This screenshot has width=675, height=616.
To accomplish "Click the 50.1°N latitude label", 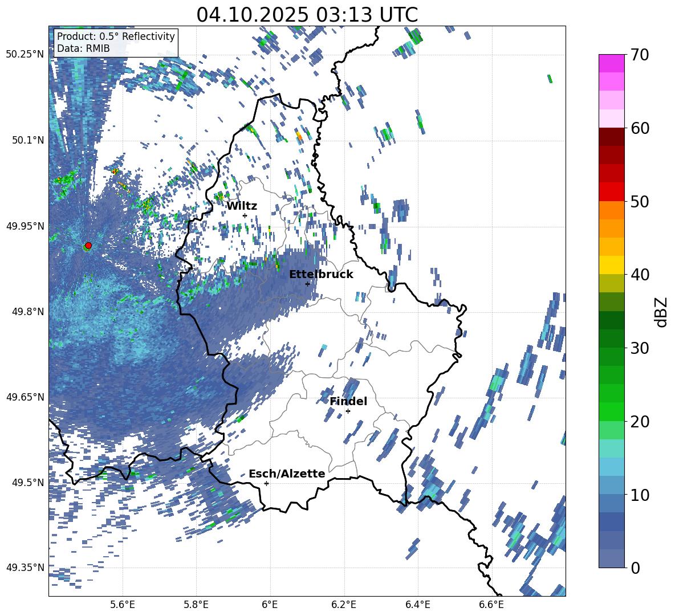I will pos(28,140).
